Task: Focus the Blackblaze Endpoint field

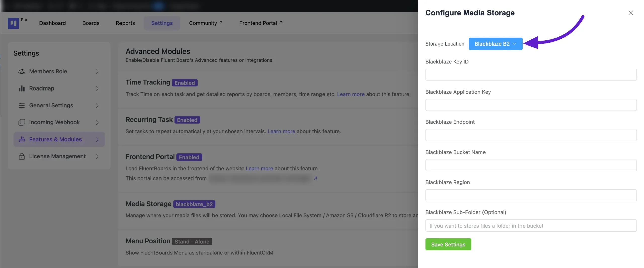Action: [x=531, y=135]
